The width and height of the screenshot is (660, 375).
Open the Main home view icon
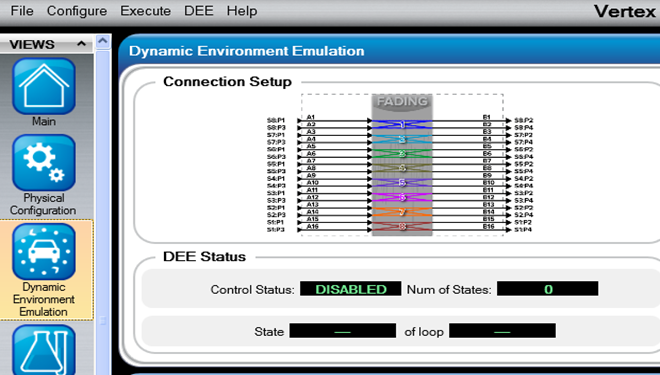tap(44, 86)
